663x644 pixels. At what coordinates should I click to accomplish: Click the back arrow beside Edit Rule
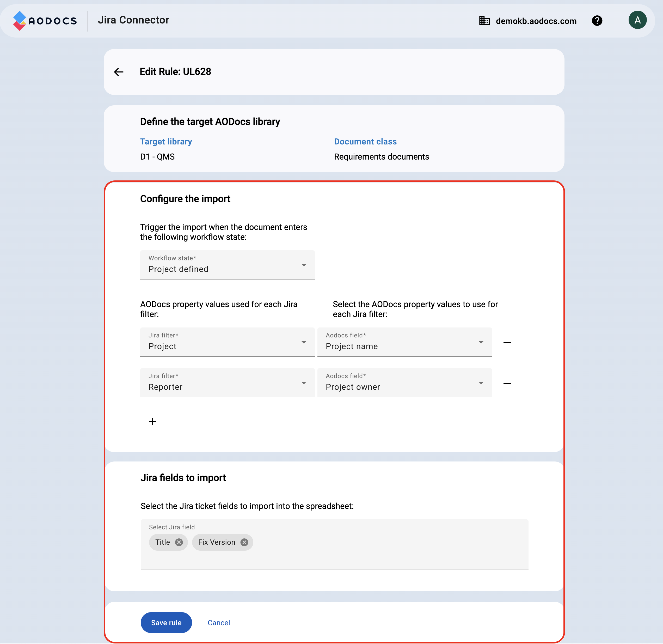click(x=119, y=72)
